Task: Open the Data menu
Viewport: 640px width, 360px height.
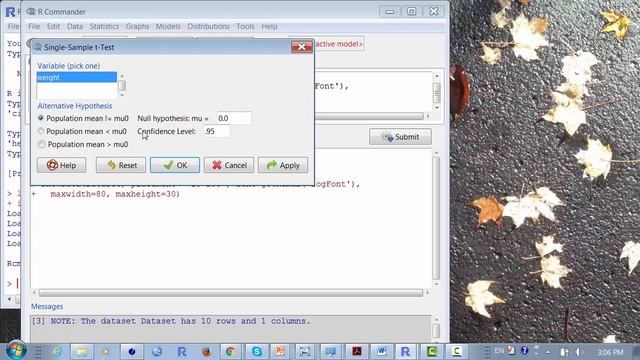Action: (x=75, y=26)
